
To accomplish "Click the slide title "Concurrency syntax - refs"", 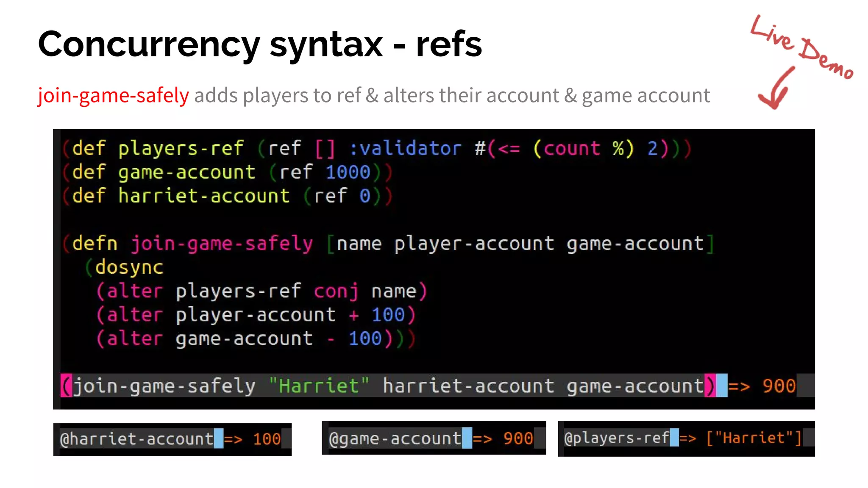I will point(260,45).
